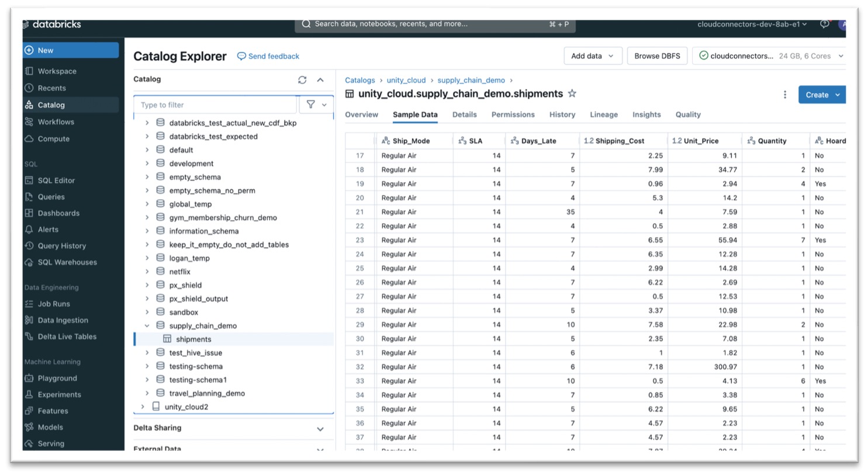
Task: Click Unit_Price value 300.97
Action: click(x=725, y=367)
